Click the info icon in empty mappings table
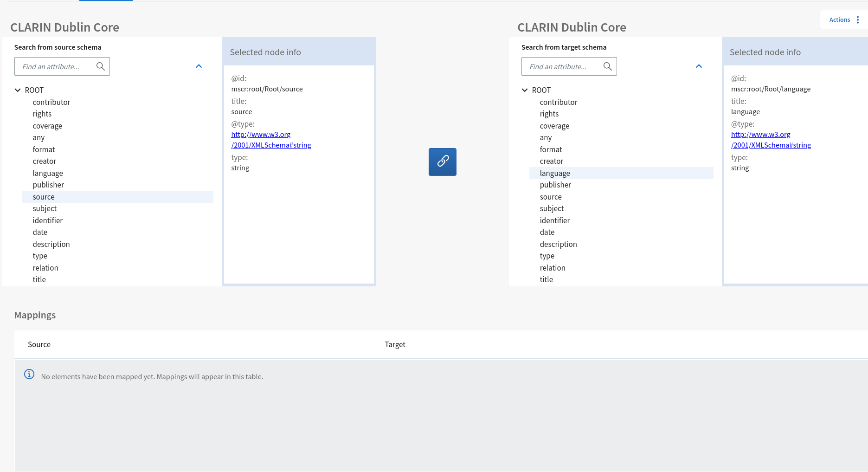The image size is (868, 472). click(29, 374)
